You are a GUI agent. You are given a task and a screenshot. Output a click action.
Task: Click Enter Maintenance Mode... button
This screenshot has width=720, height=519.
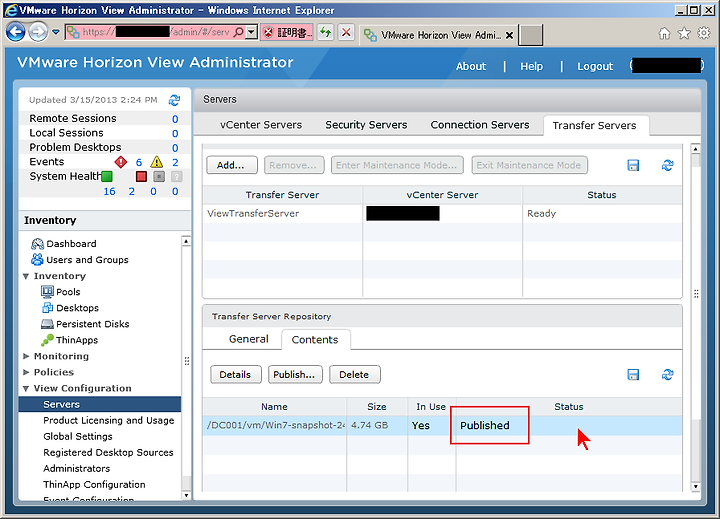pos(397,165)
